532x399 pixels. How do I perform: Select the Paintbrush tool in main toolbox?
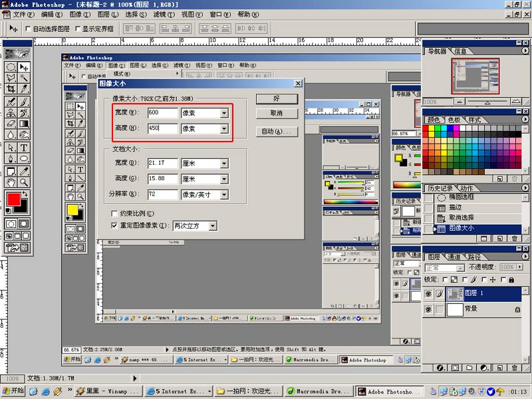(24, 102)
